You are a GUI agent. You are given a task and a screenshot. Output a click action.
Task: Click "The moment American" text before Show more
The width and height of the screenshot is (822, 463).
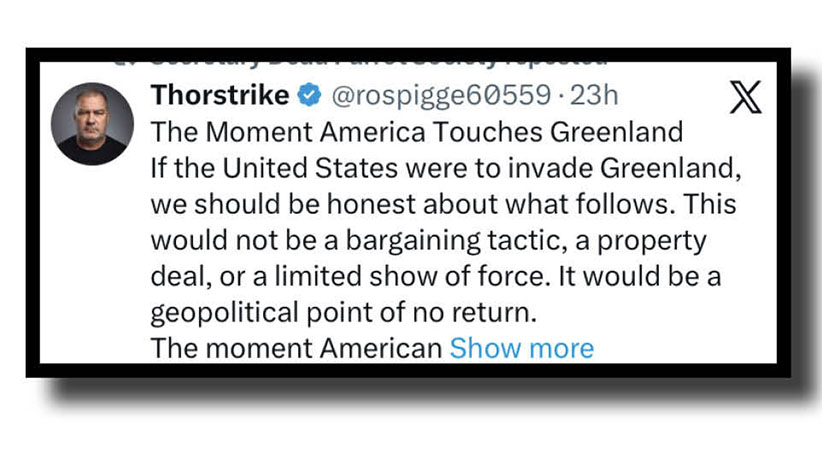pos(296,348)
